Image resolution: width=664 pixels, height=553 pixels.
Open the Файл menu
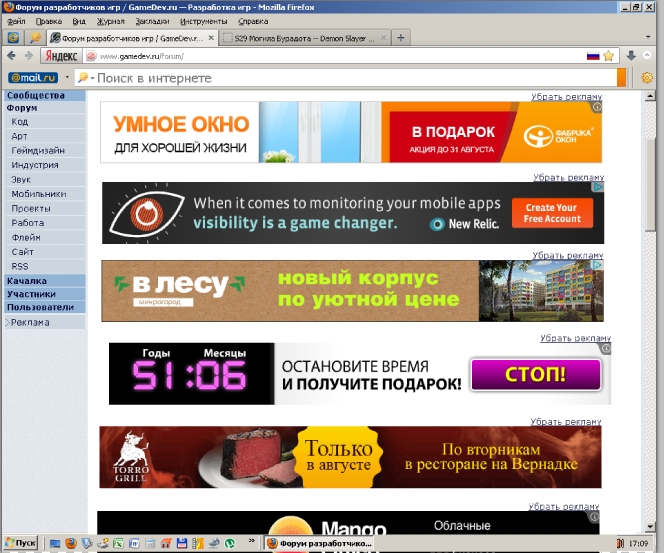click(16, 21)
